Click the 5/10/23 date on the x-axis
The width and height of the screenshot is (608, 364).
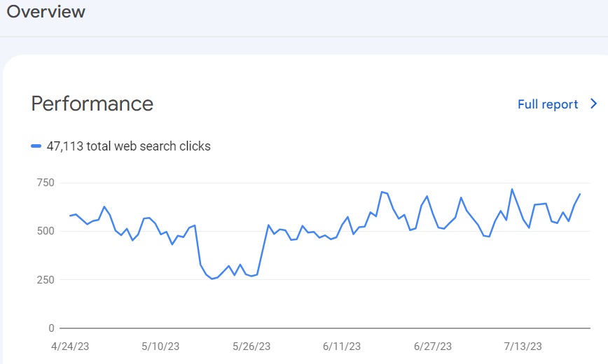coord(161,346)
